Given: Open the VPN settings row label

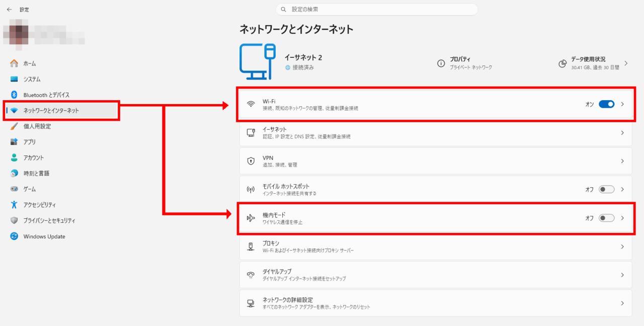Looking at the screenshot, I should pyautogui.click(x=268, y=158).
